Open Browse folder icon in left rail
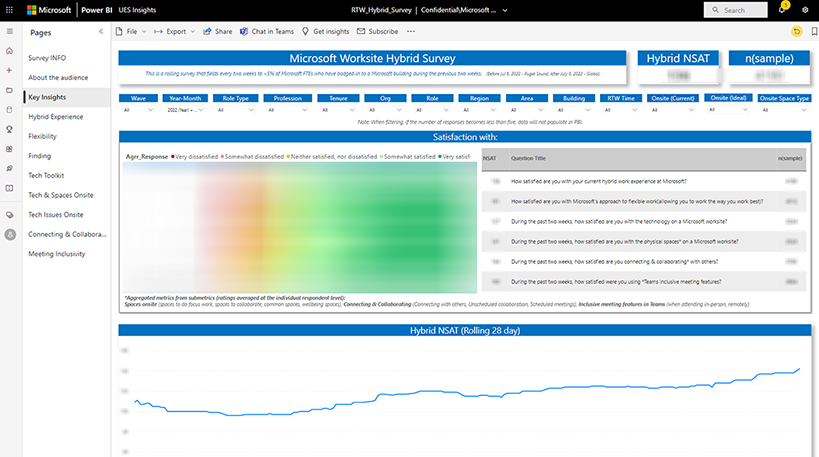 [9, 90]
